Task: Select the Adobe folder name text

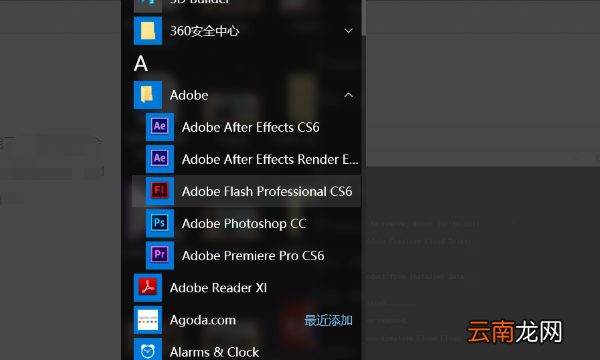Action: click(x=189, y=95)
